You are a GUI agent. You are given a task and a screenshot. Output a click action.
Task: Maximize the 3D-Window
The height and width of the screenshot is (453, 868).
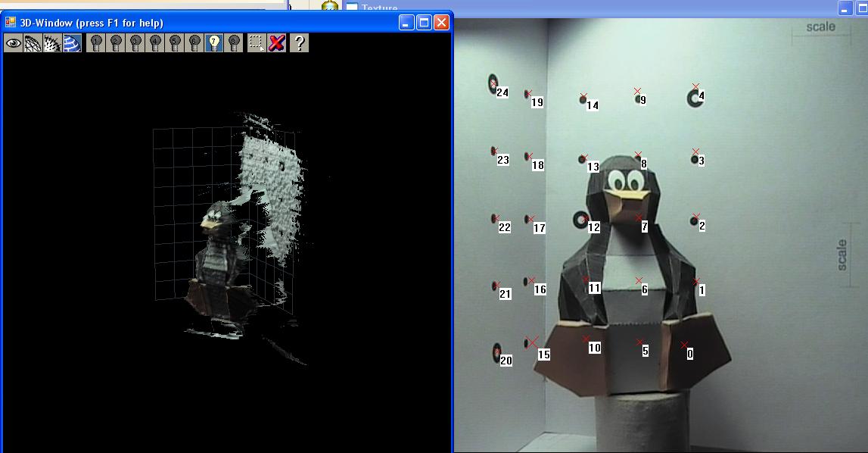[424, 22]
